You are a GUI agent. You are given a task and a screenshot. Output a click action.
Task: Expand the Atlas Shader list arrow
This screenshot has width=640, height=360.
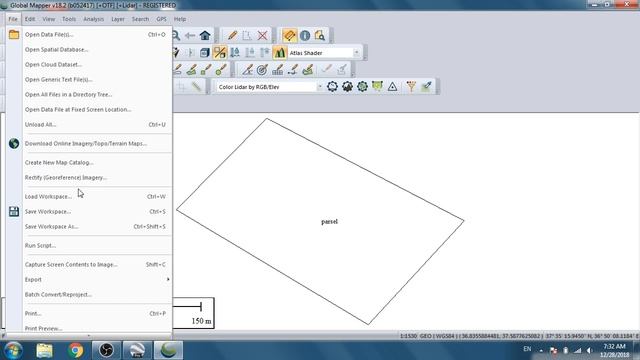(x=356, y=53)
